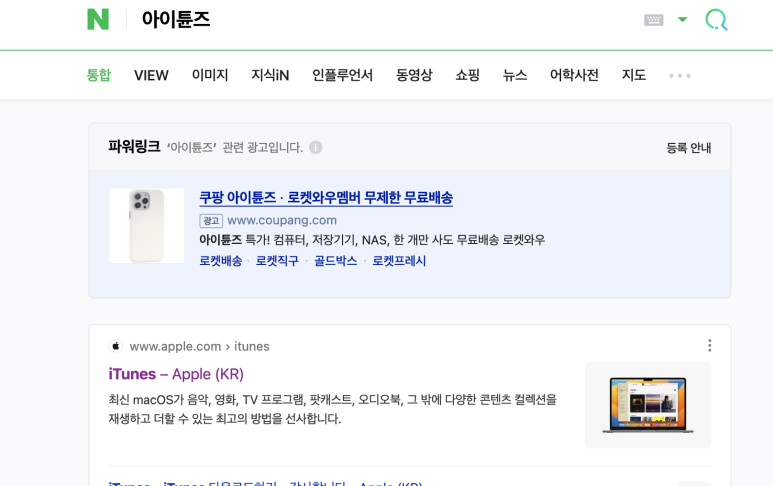This screenshot has height=486, width=773.
Task: Open the 지식iN tab
Action: tap(270, 75)
